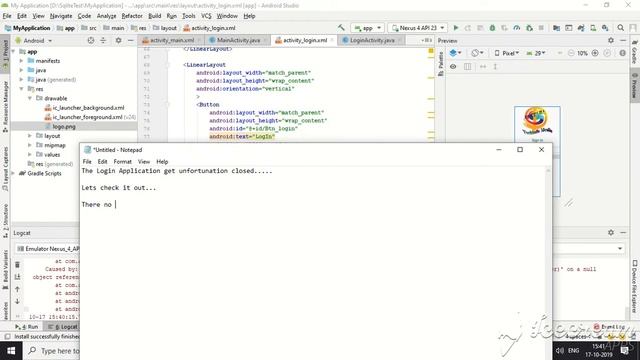Click Logcat clear trash icon

click(x=17, y=265)
